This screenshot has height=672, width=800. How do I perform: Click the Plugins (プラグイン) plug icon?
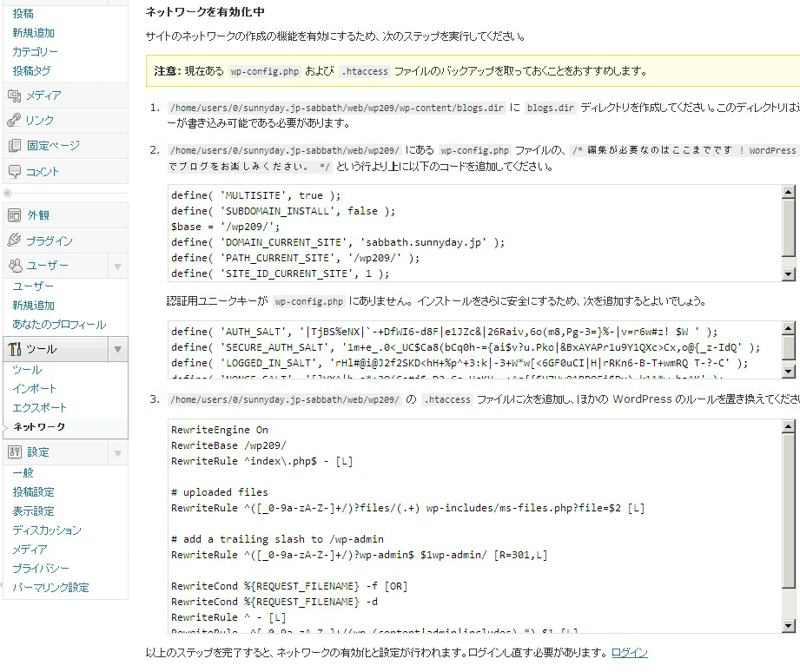(14, 240)
